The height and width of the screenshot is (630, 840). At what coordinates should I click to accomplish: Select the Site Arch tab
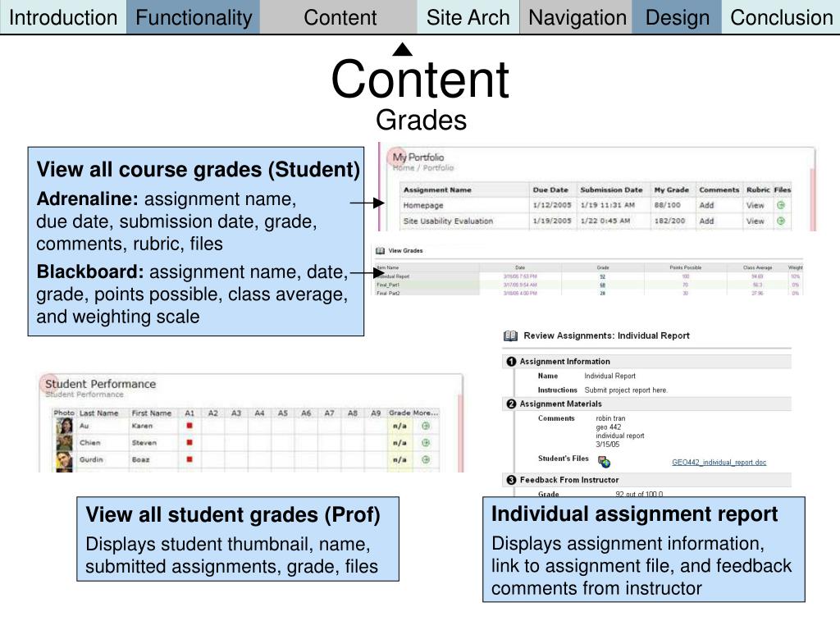[468, 17]
